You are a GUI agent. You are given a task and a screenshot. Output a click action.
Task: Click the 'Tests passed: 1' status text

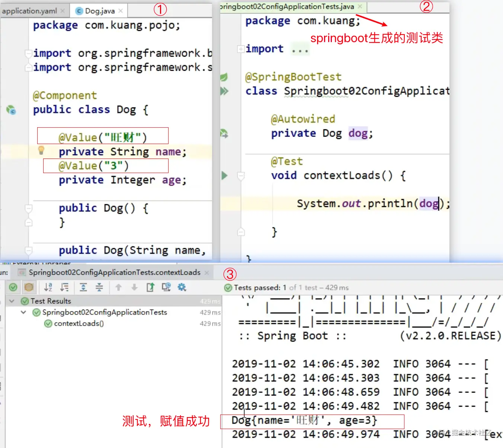point(260,288)
